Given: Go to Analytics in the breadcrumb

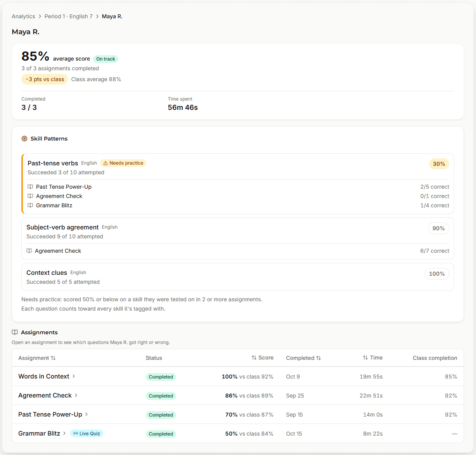Looking at the screenshot, I should pyautogui.click(x=23, y=16).
